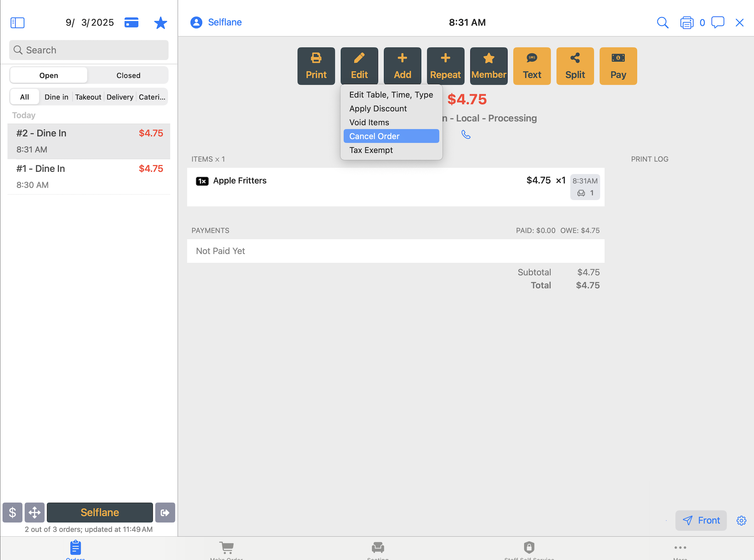Open the chat messages bubble icon
Screen dimensions: 754x560
click(718, 22)
